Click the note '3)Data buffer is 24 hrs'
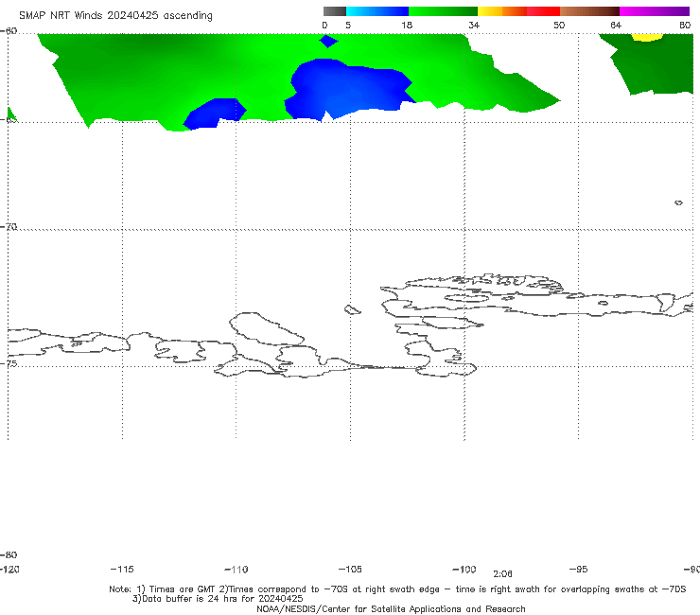The width and height of the screenshot is (700, 615). pos(218,599)
